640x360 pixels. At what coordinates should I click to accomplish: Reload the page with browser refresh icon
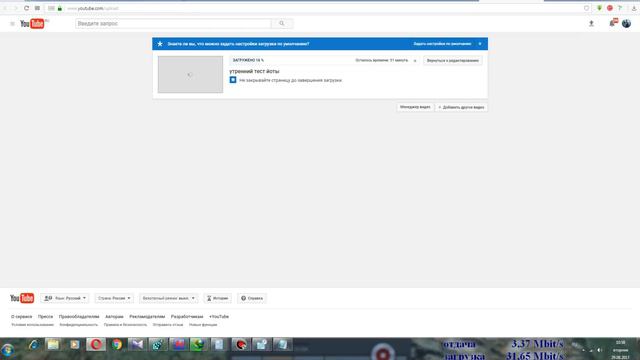[27, 8]
